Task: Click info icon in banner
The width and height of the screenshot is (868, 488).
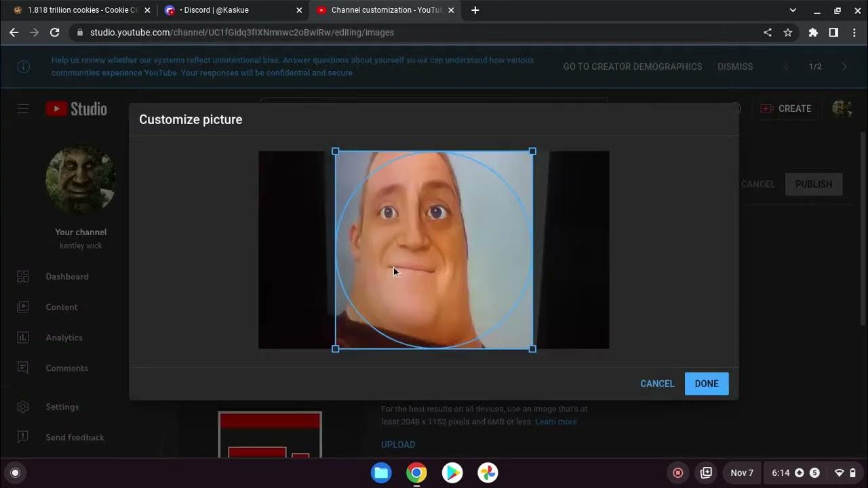Action: pyautogui.click(x=23, y=66)
